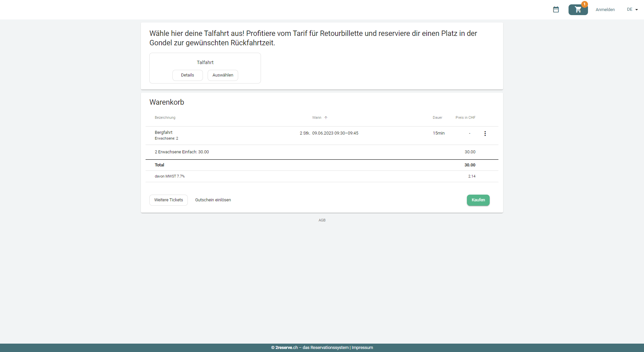The height and width of the screenshot is (352, 644).
Task: Click the green Kaufen button
Action: point(478,200)
